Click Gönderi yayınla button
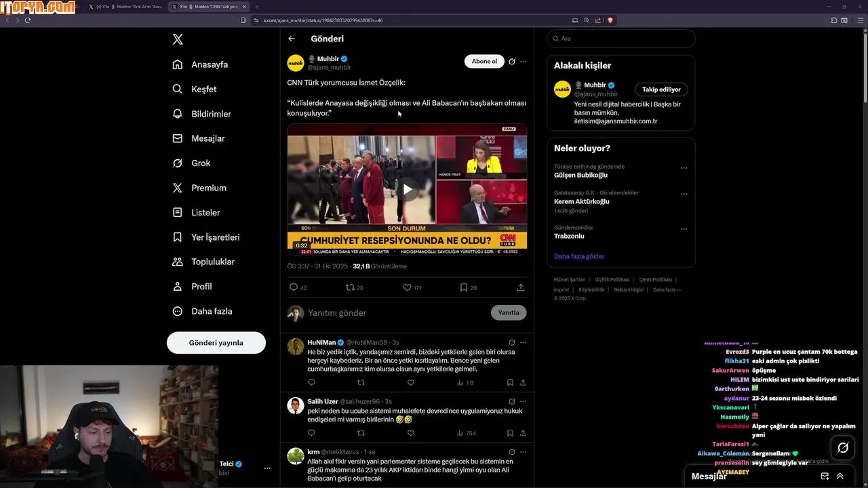Viewport: 868px width, 488px height. point(216,343)
